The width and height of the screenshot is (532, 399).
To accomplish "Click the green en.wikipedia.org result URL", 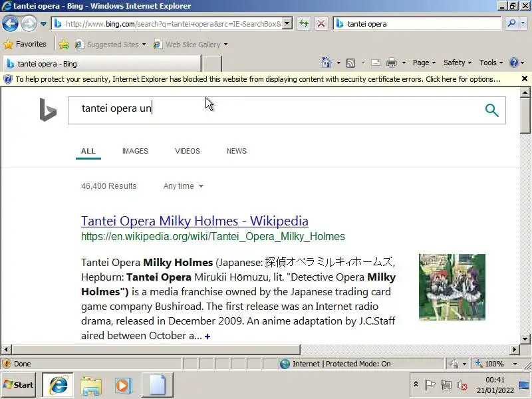I will [213, 236].
